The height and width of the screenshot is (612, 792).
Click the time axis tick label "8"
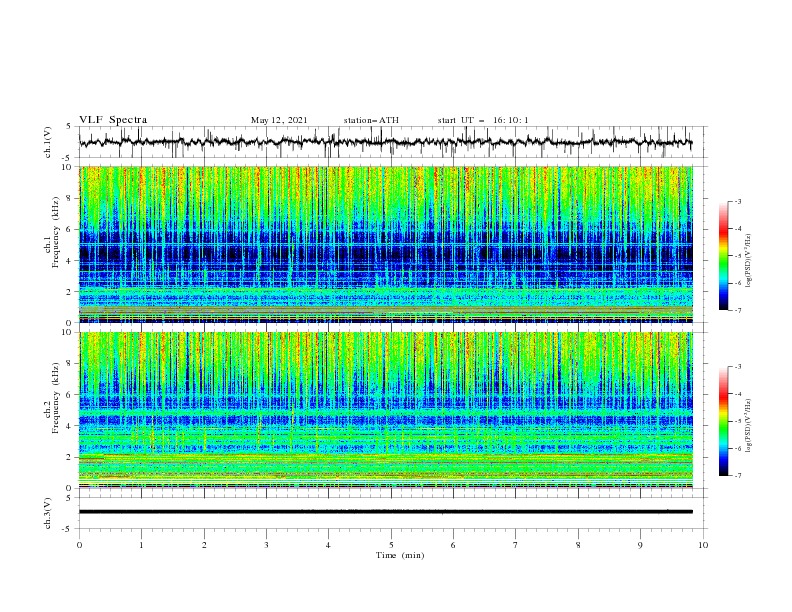[x=578, y=545]
